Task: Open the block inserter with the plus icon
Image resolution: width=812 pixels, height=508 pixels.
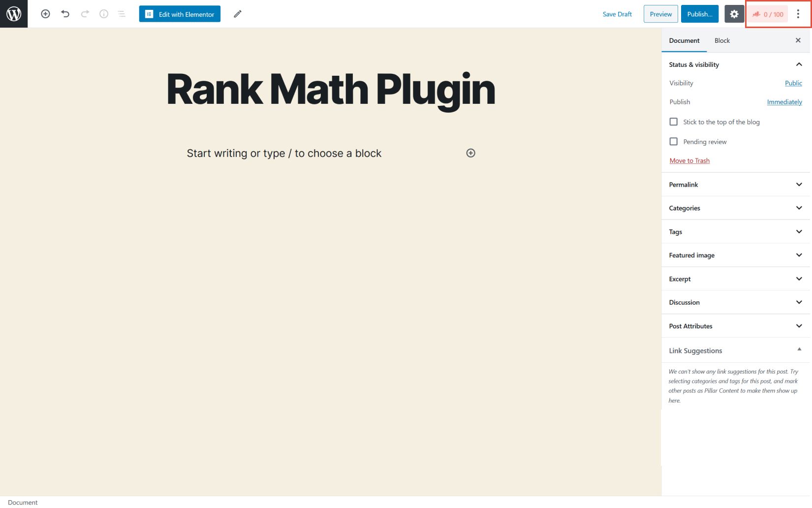Action: tap(45, 14)
